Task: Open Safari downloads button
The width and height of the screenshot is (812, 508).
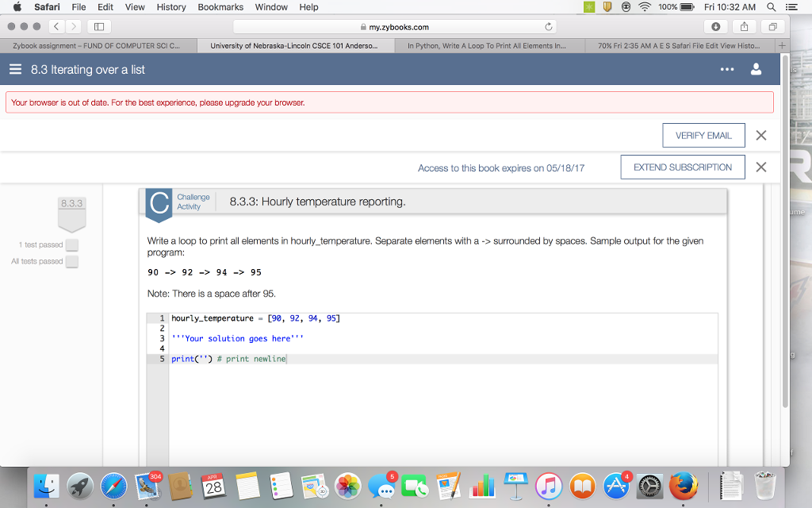Action: click(716, 26)
